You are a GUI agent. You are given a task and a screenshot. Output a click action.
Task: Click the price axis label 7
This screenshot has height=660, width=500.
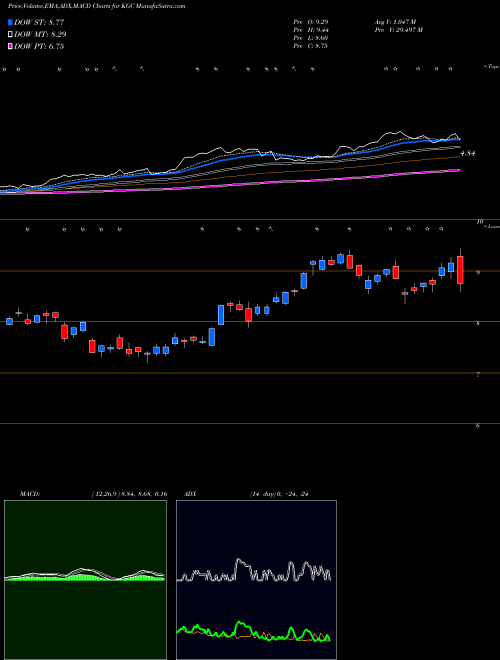click(x=478, y=375)
